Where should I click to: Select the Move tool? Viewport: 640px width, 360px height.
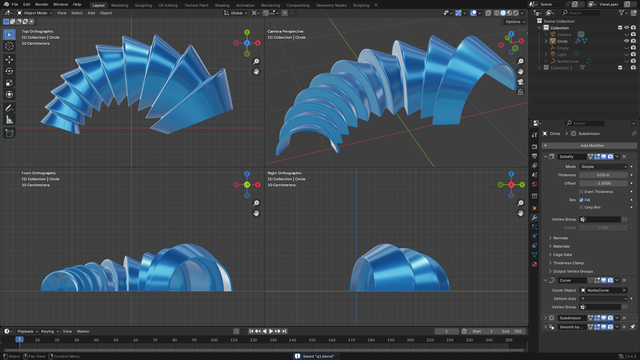click(9, 60)
